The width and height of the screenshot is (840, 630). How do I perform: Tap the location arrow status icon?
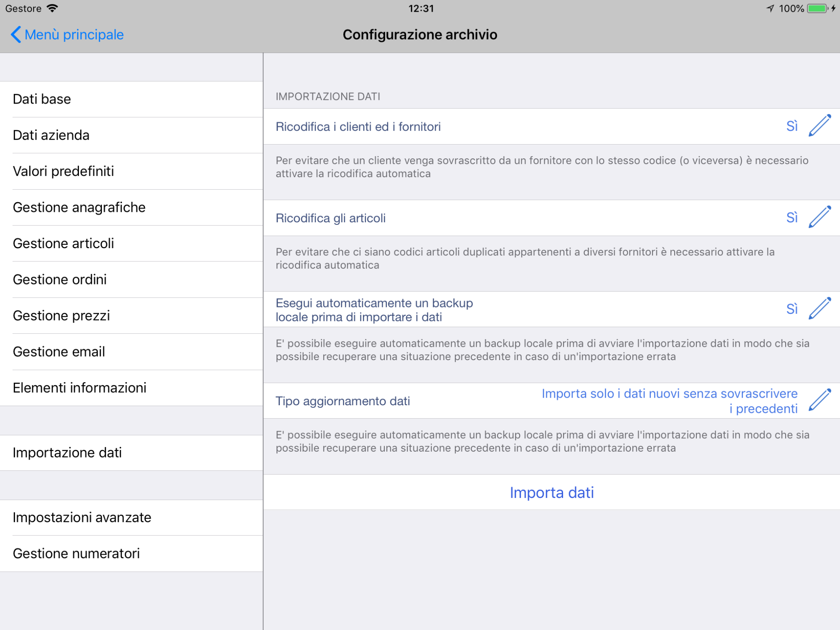[x=770, y=8]
